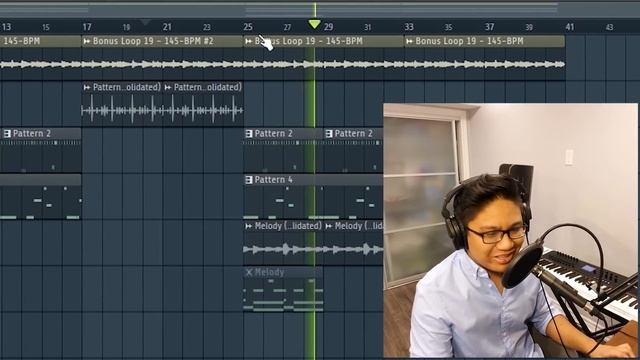The image size is (640, 360).
Task: Click bar 37 on the timeline ruler
Action: coord(489,27)
